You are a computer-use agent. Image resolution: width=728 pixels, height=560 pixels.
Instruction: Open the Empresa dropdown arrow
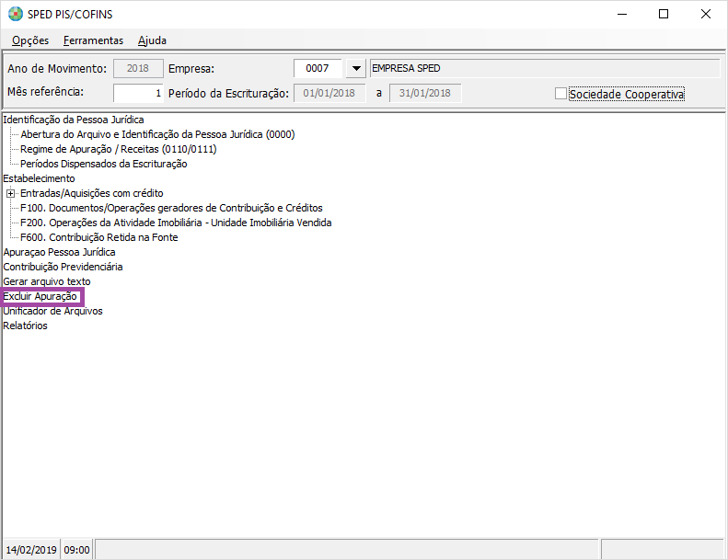(x=355, y=69)
